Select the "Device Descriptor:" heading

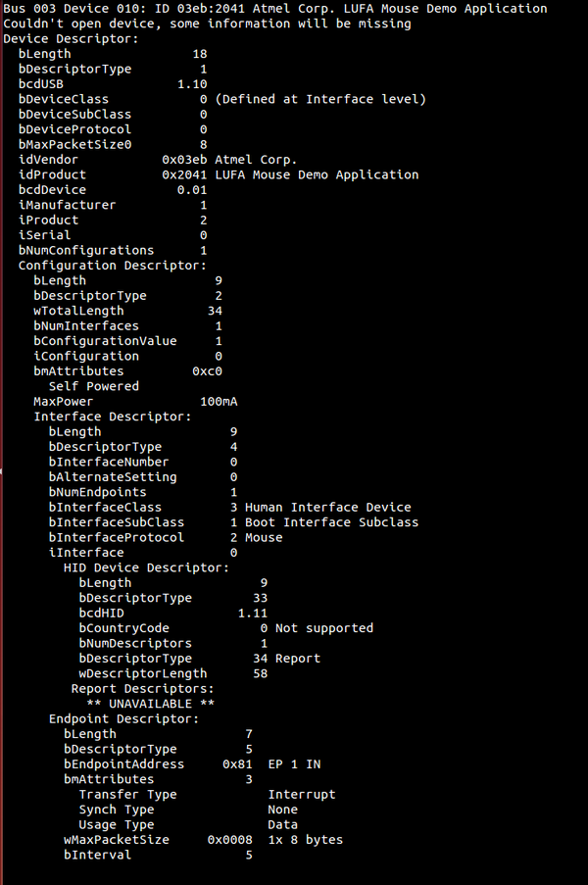tap(71, 38)
